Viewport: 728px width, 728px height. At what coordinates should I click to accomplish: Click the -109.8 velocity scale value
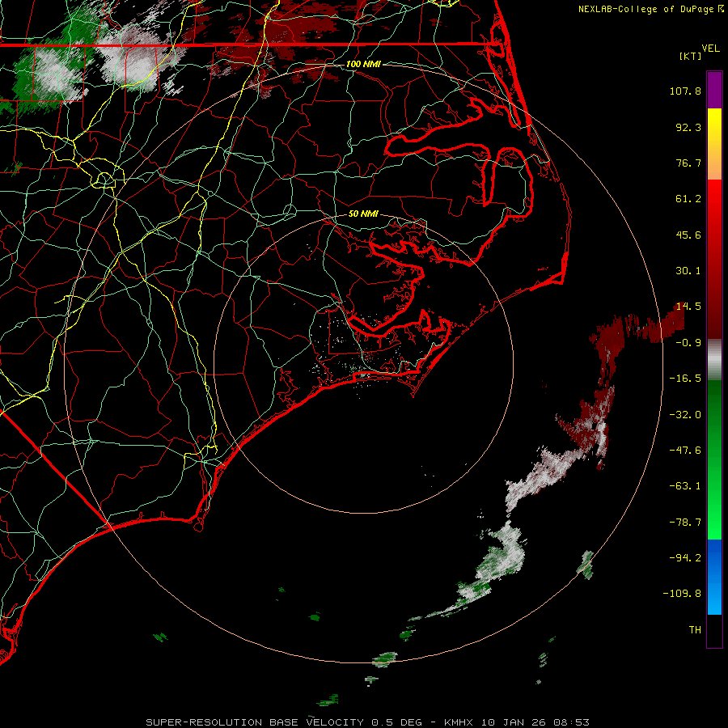tap(682, 594)
